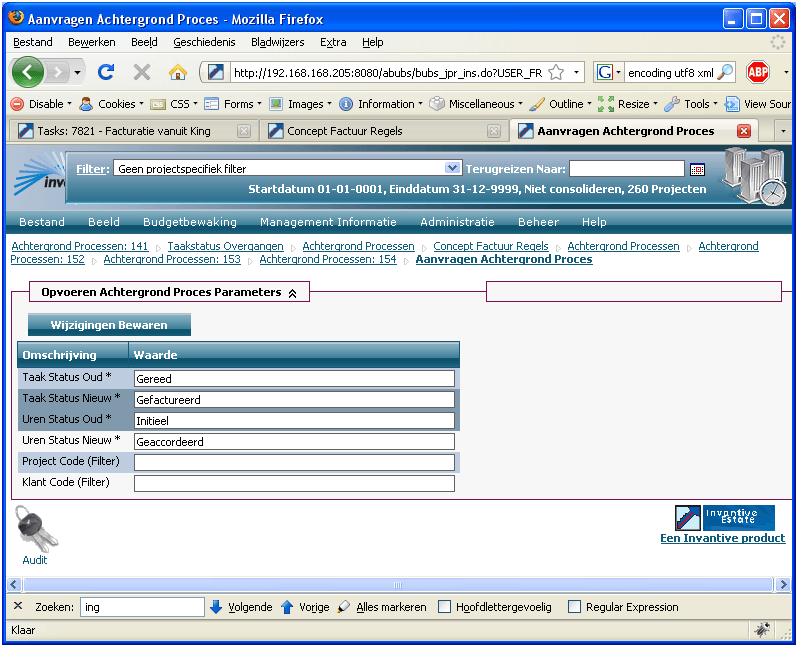Click the Volgende down-arrow icon
Screen dimensions: 798x647
pyautogui.click(x=216, y=607)
